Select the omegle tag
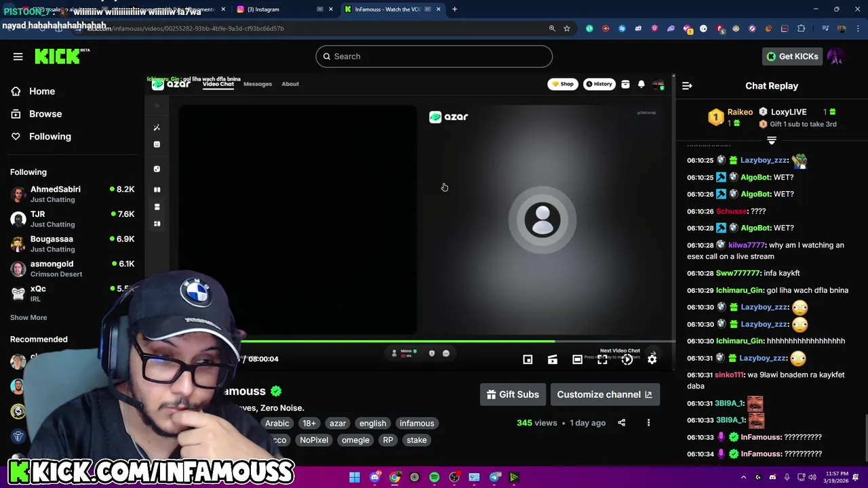 pos(355,440)
